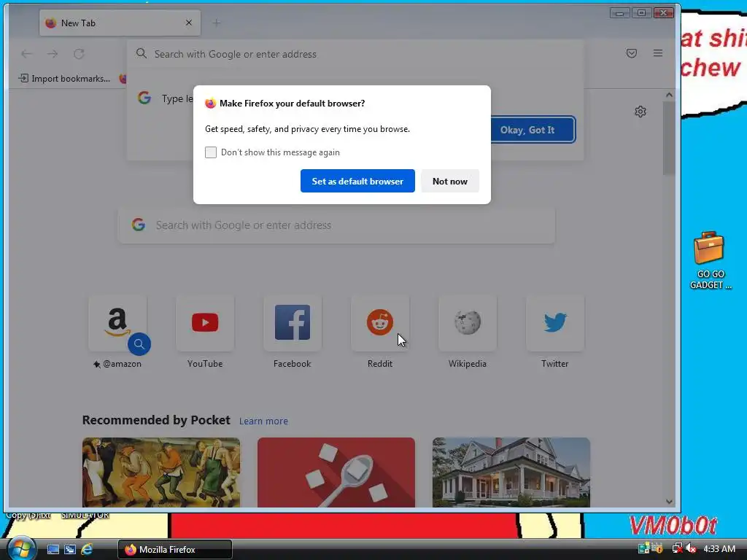747x560 pixels.
Task: Click the forward navigation arrow
Action: click(x=53, y=54)
